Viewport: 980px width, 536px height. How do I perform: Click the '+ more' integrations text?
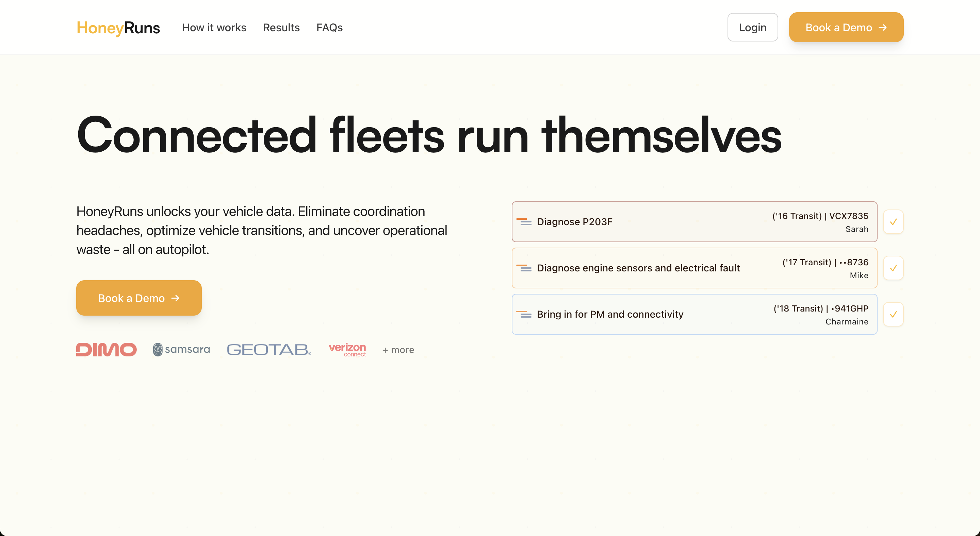(398, 350)
